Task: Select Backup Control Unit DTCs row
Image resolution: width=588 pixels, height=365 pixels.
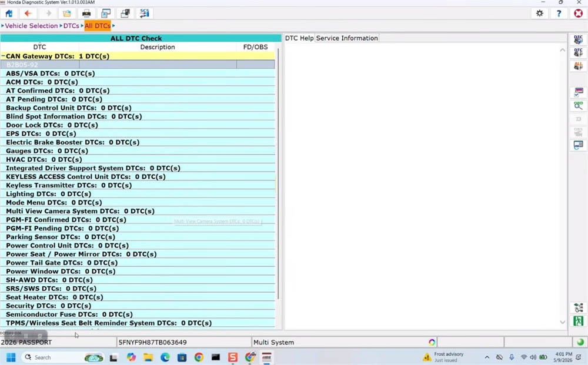Action: pyautogui.click(x=138, y=108)
